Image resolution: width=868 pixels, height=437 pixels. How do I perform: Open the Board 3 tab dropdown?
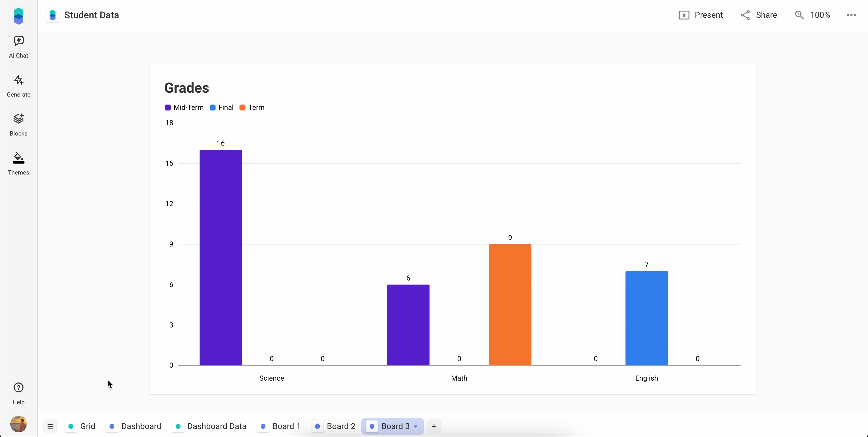click(415, 426)
